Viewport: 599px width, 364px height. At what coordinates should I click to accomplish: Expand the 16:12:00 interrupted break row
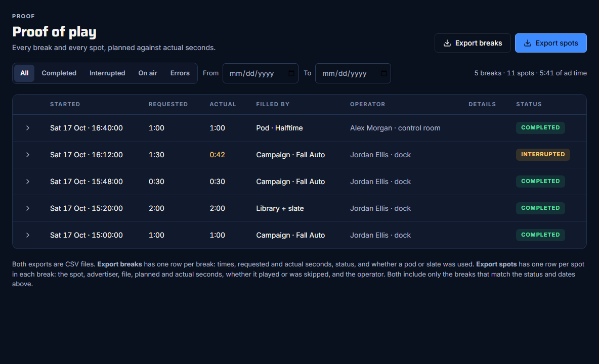tap(27, 155)
